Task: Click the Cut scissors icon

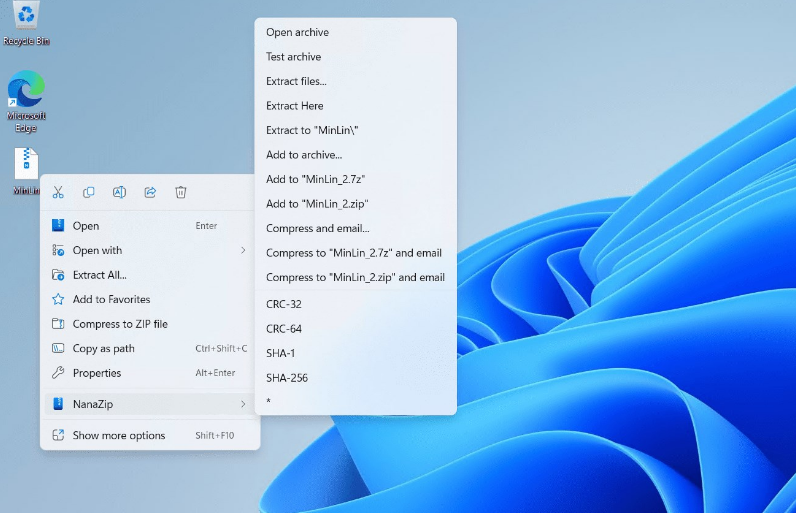Action: pos(58,192)
